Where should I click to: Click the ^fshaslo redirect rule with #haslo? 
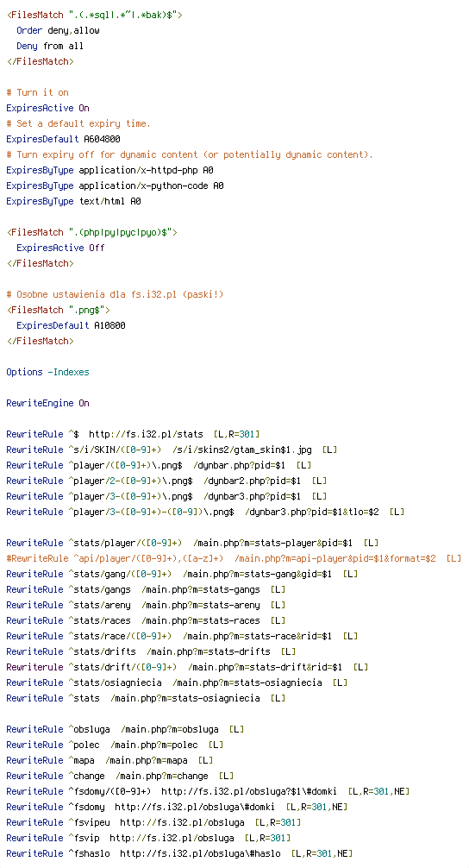click(x=179, y=853)
